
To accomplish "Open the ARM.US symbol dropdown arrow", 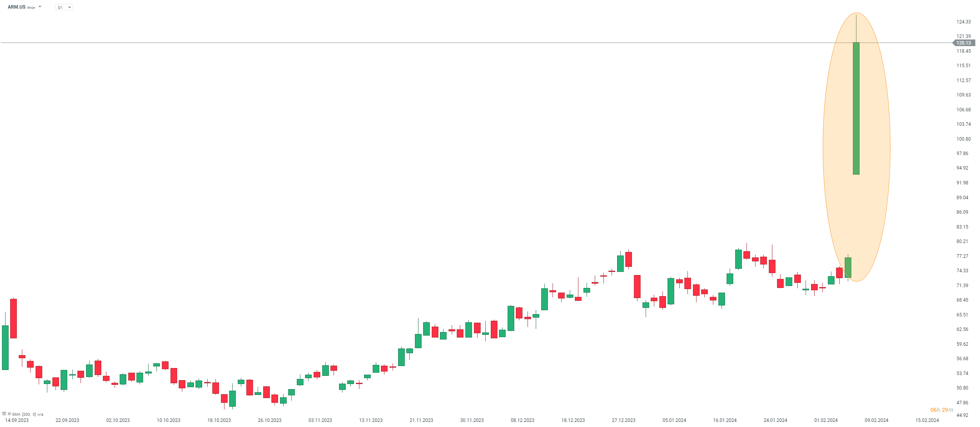I will coord(40,7).
